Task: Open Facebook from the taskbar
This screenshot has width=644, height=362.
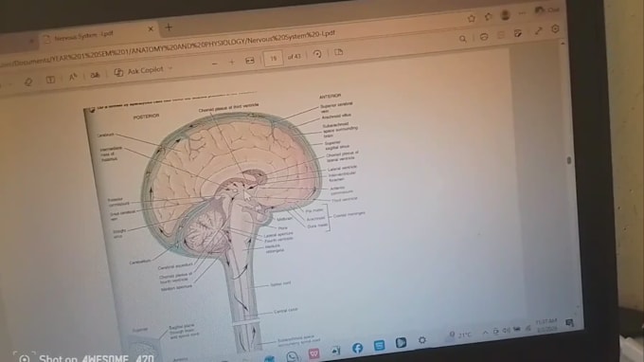Action: pos(357,348)
